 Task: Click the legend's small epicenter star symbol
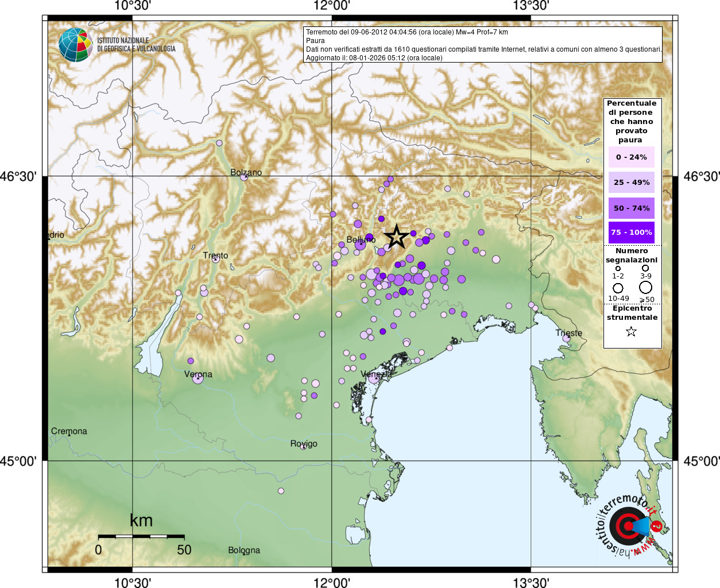(x=631, y=331)
